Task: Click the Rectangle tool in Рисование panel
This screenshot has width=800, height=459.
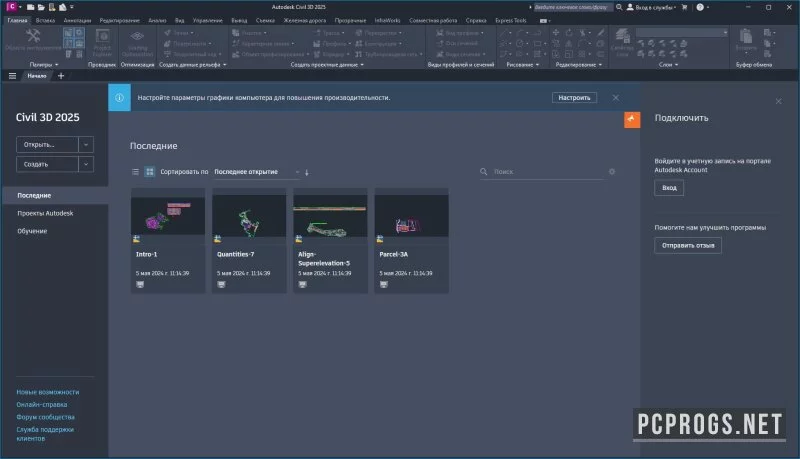Action: coord(537,43)
